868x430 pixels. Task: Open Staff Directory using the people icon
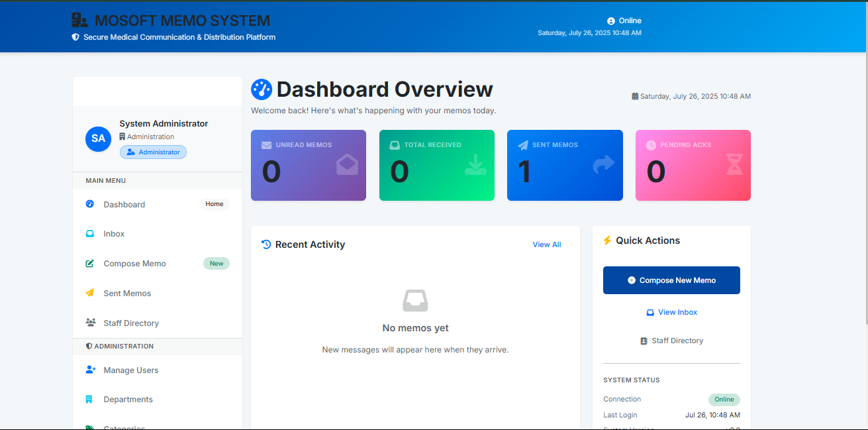89,323
